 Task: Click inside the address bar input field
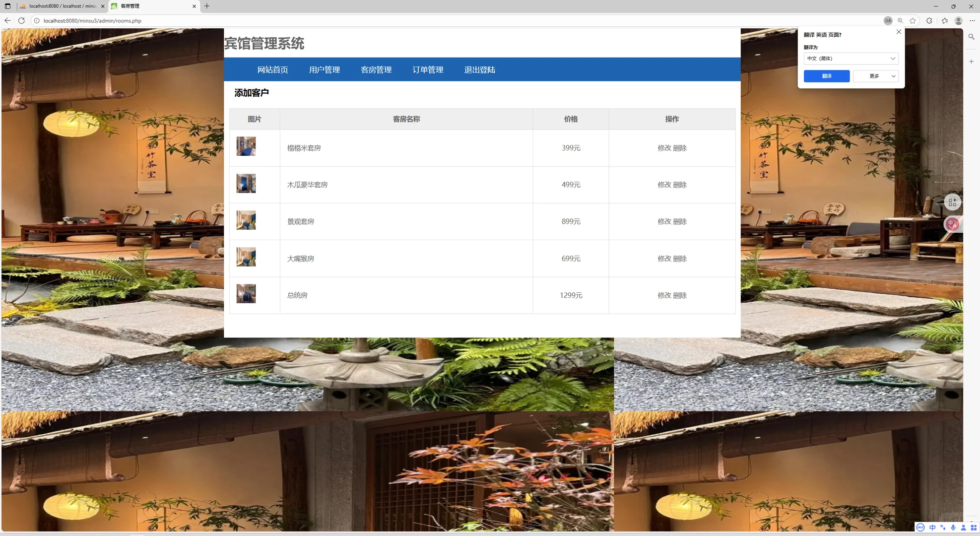198,21
